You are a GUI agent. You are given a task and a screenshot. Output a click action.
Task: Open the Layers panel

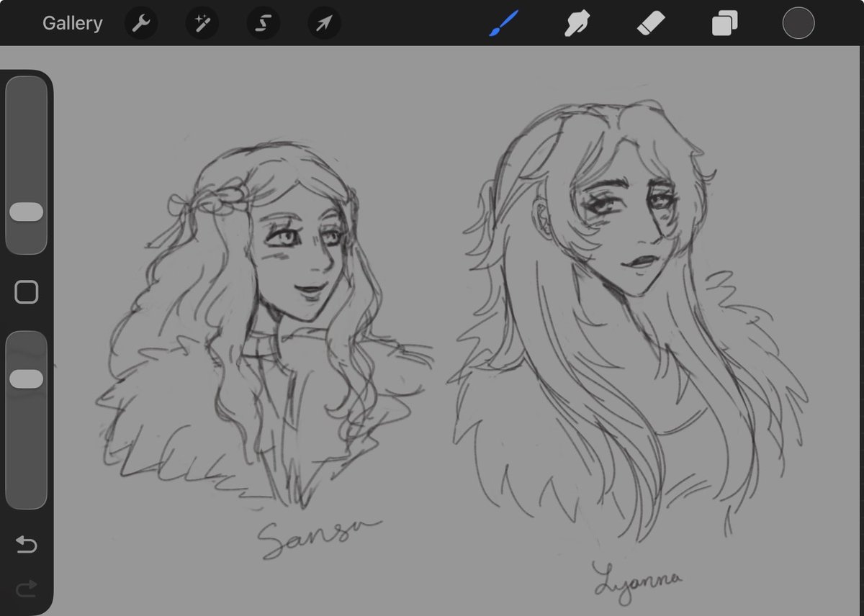click(x=724, y=24)
